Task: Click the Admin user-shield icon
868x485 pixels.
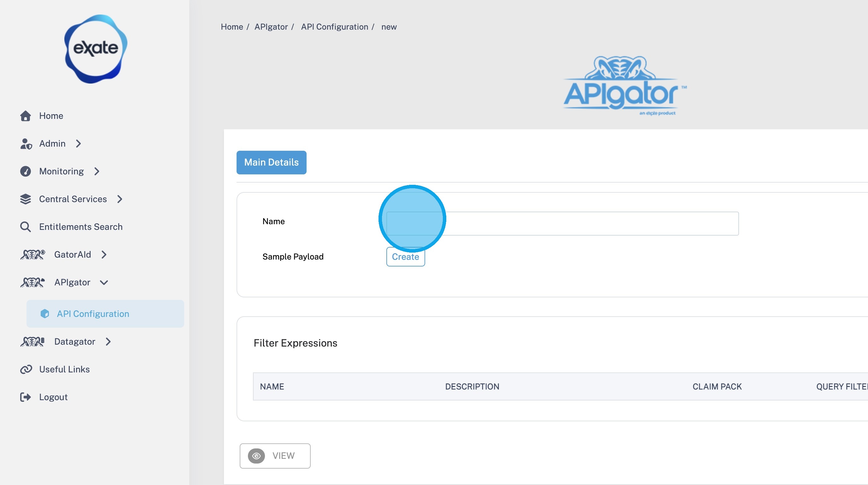Action: (x=26, y=144)
